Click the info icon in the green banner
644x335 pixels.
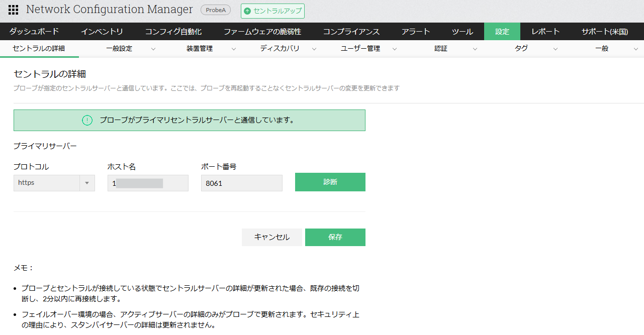(87, 121)
